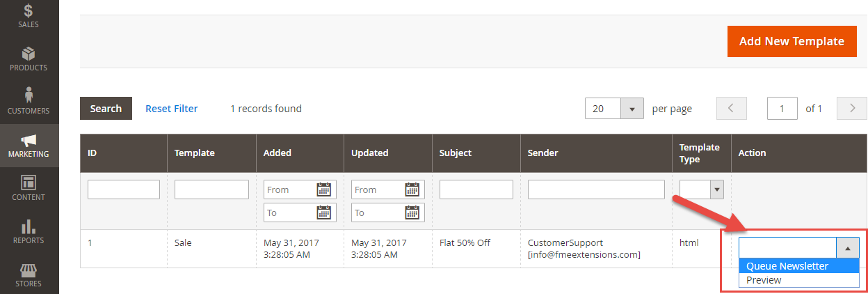Click the Subject filter input field
868x294 pixels.
tap(476, 189)
